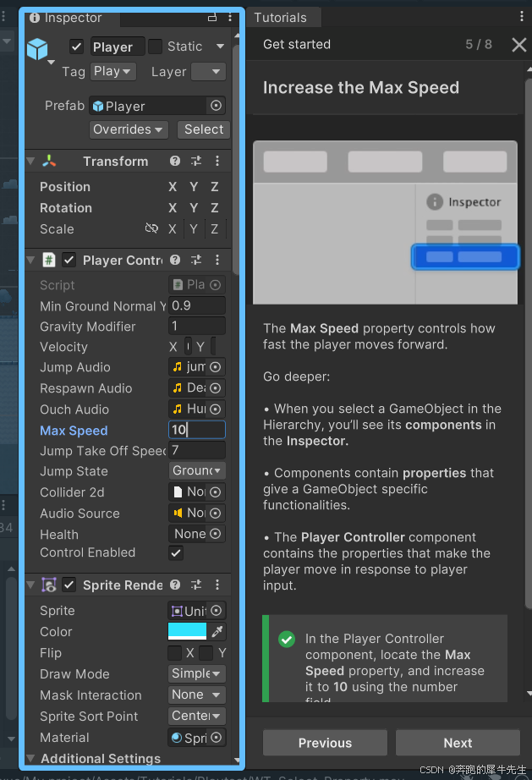Screen dimensions: 532x780
Task: Click the Max Speed value field
Action: pos(197,429)
